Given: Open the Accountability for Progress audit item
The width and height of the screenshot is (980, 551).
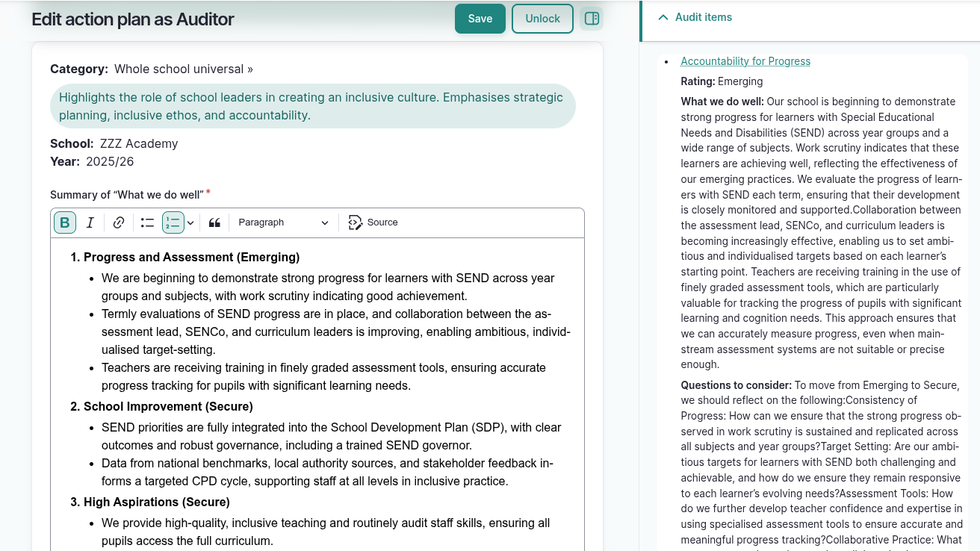Looking at the screenshot, I should (745, 61).
